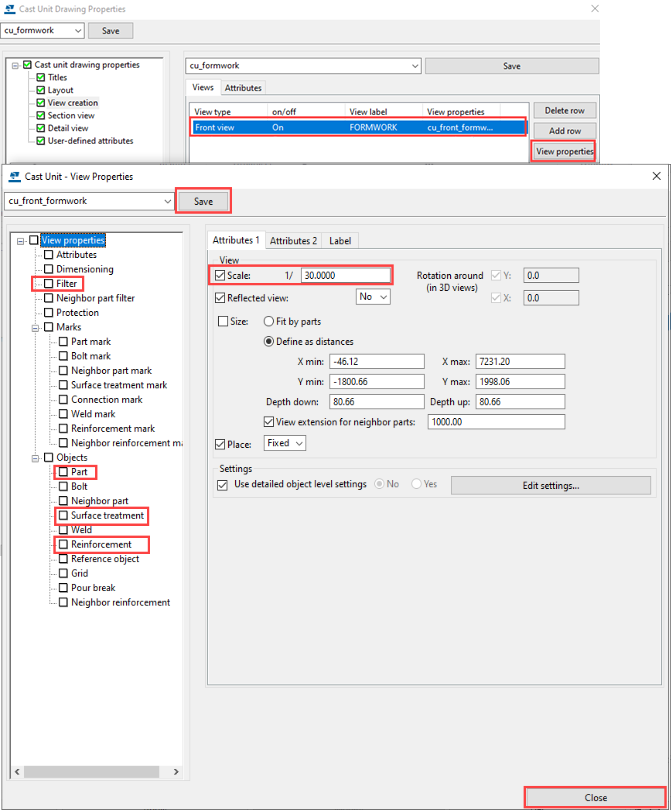Click the Close button at the bottom
672x811 pixels.
coord(595,797)
